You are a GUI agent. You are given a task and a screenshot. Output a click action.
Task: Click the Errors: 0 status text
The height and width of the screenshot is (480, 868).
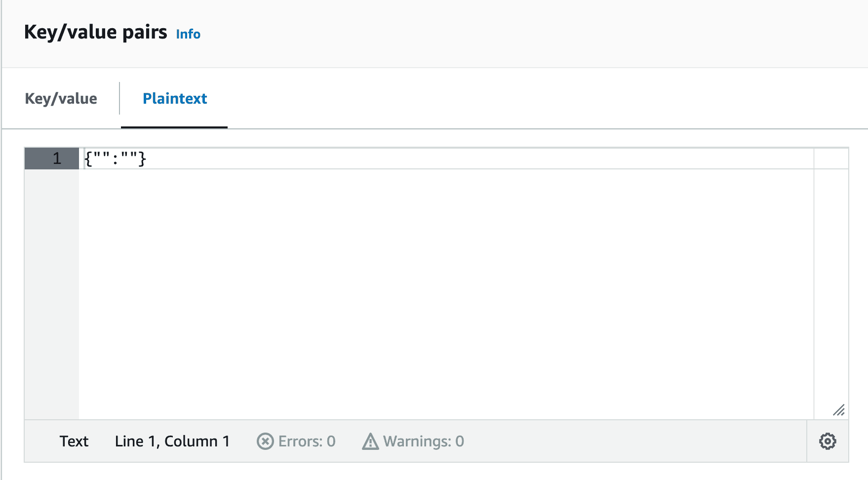click(x=306, y=441)
